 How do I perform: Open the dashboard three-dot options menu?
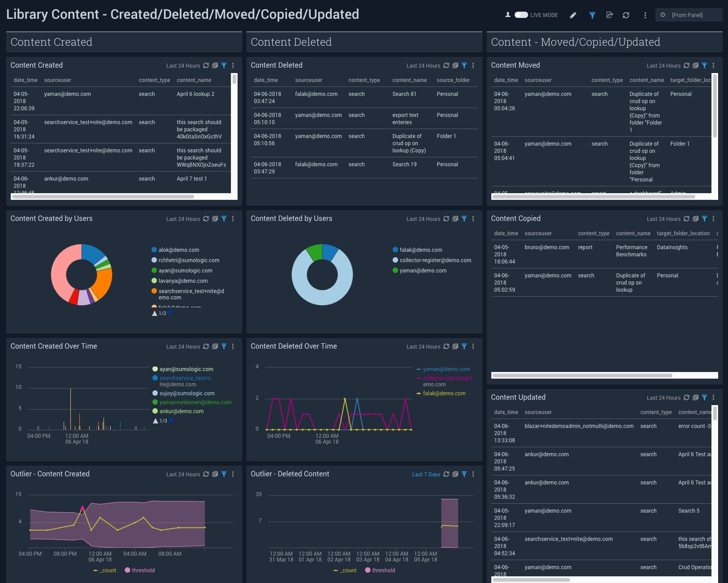(645, 15)
